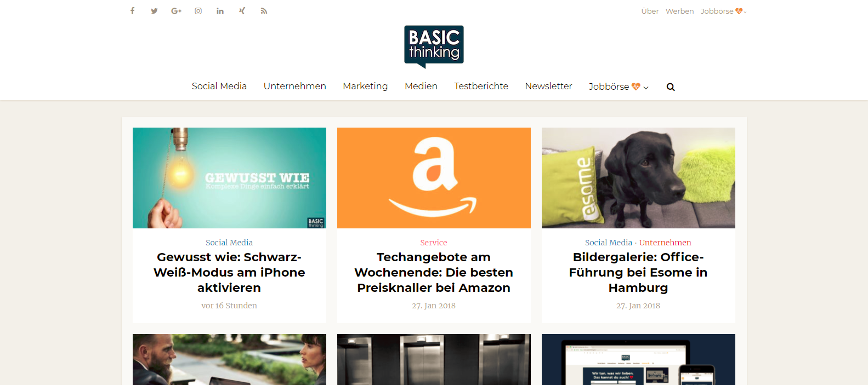Open the Werben link at top right

point(679,11)
